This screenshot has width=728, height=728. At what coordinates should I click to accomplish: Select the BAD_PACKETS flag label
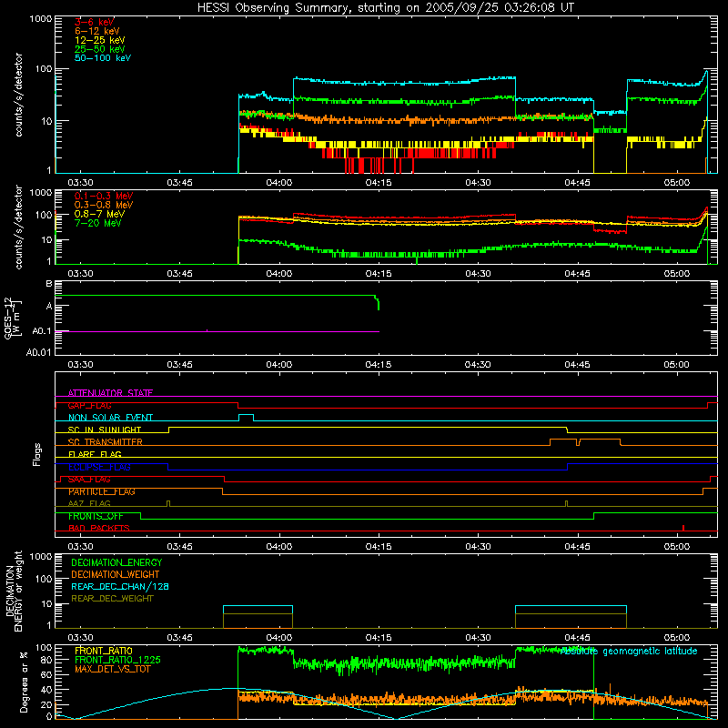[x=99, y=528]
